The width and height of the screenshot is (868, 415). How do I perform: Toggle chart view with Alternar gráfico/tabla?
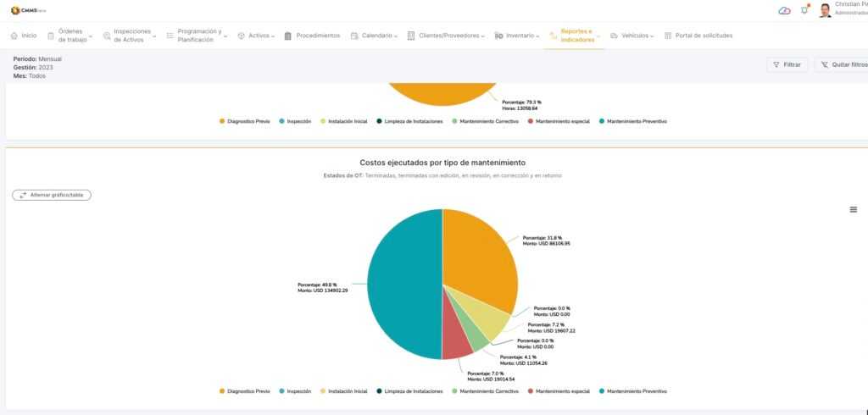tap(52, 195)
